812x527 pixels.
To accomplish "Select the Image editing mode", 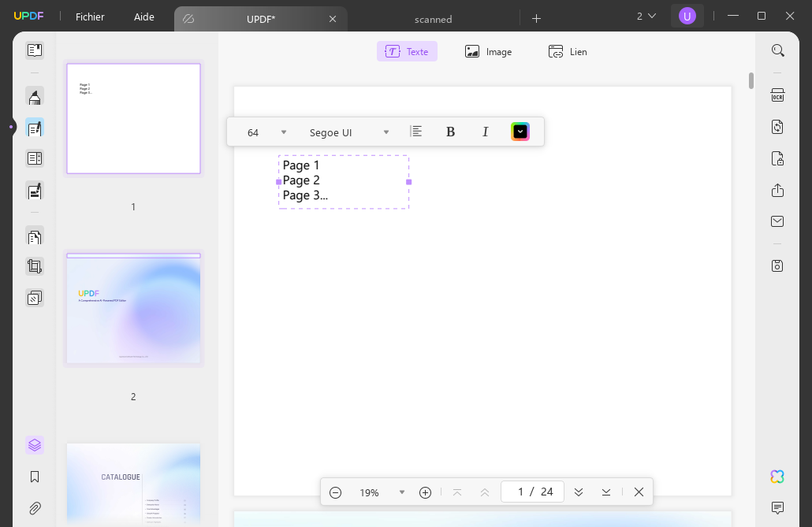I will click(x=488, y=51).
